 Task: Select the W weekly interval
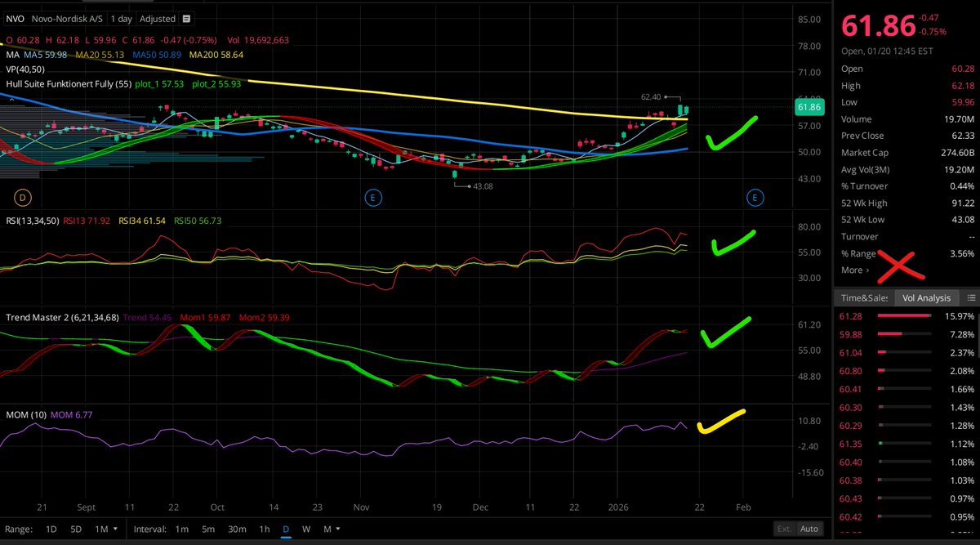click(x=306, y=529)
